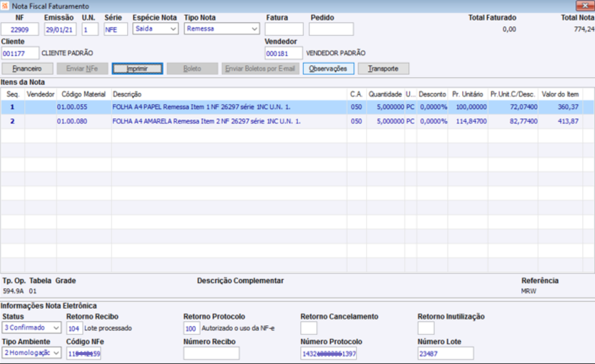
Task: Click FOLHA A4 PAPEL description cell
Action: pyautogui.click(x=229, y=107)
